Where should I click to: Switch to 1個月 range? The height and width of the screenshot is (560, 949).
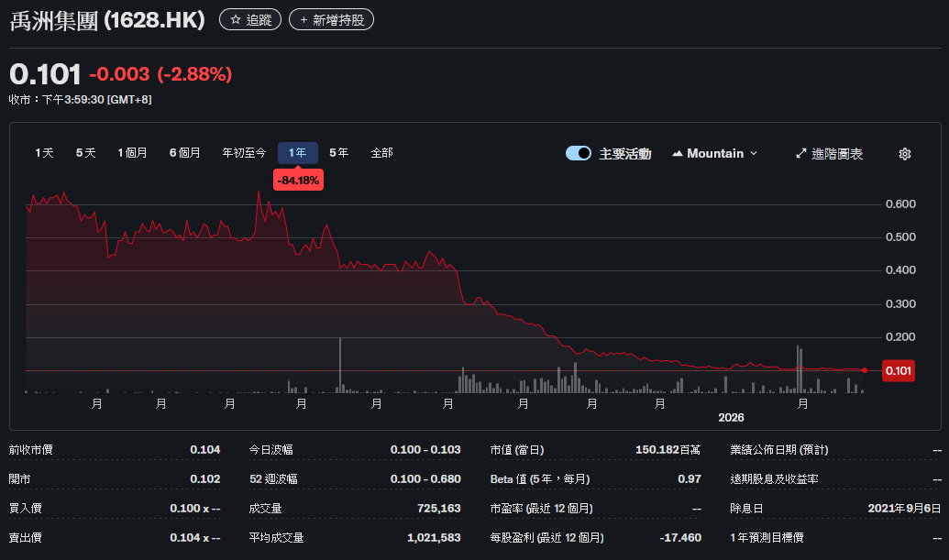(132, 153)
